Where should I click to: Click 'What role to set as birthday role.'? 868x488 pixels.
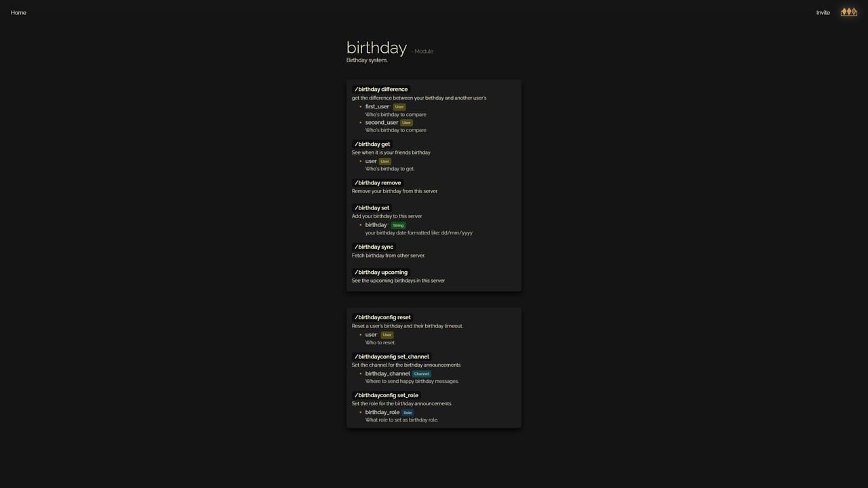[401, 420]
